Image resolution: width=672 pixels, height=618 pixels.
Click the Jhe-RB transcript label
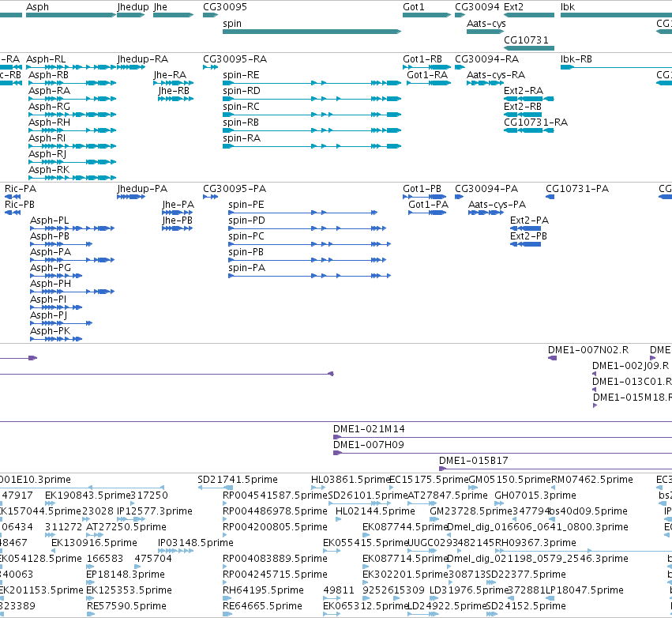coord(174,91)
